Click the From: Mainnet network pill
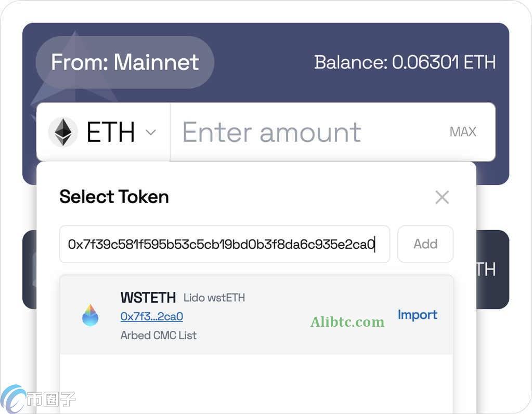 (x=125, y=62)
